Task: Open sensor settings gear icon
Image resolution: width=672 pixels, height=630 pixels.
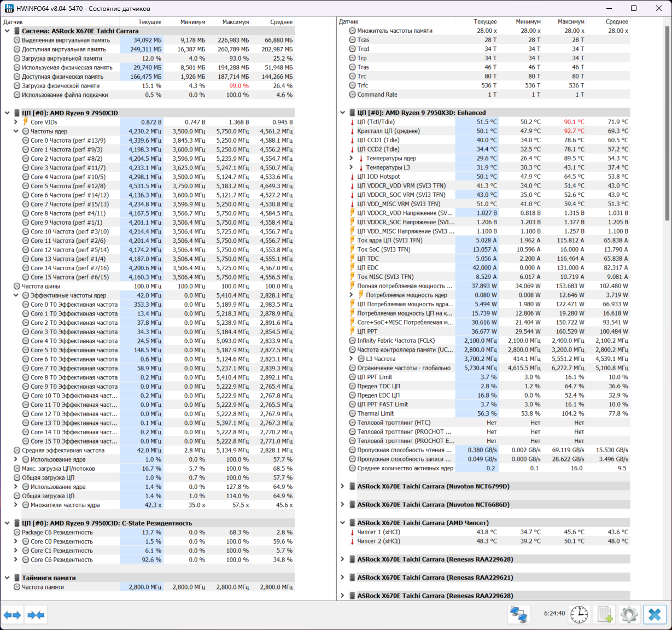Action: tap(629, 615)
